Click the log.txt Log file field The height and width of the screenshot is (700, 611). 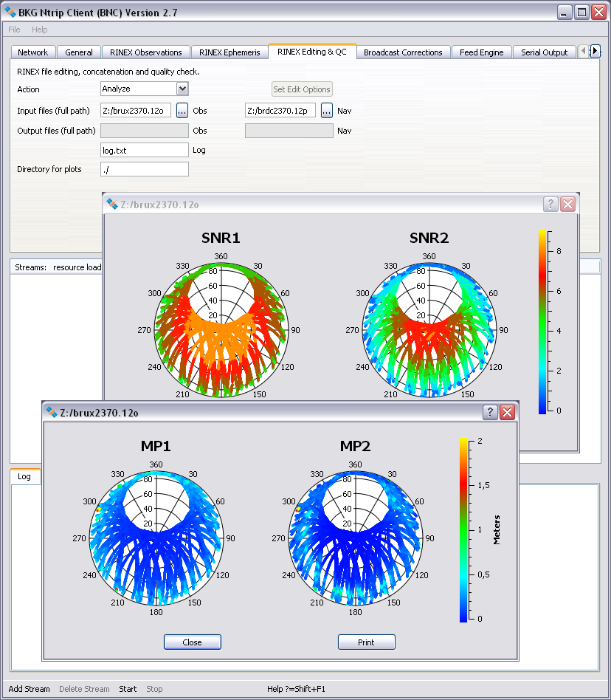pyautogui.click(x=145, y=150)
